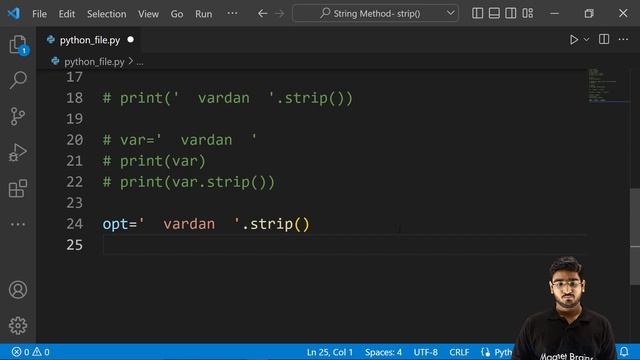Open the Explorer view in activity bar
The width and height of the screenshot is (640, 360).
click(x=18, y=44)
